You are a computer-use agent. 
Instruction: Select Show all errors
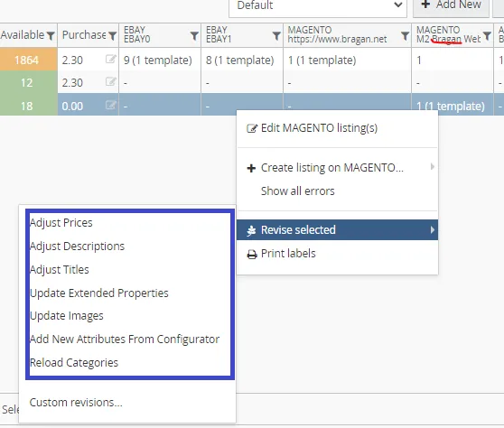[x=298, y=191]
